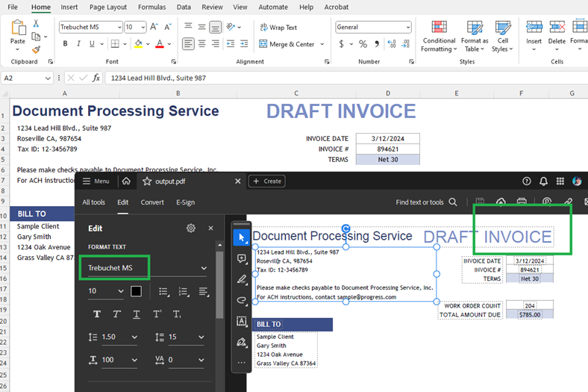Viewport: 588px width, 392px height.
Task: Expand line spacing 1.50 dropdown
Action: click(x=134, y=337)
